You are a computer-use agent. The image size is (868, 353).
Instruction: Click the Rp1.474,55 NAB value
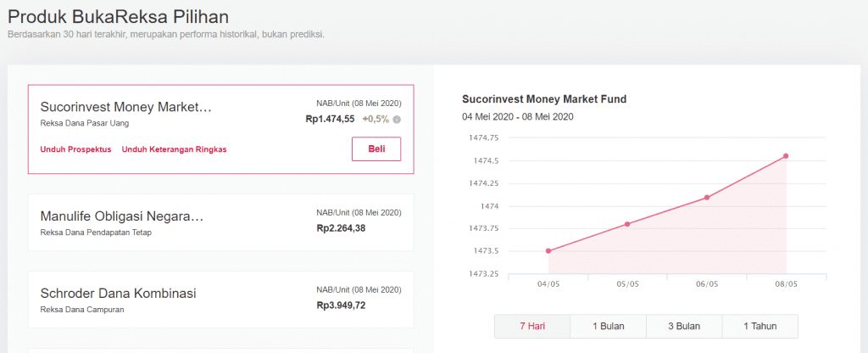[330, 120]
